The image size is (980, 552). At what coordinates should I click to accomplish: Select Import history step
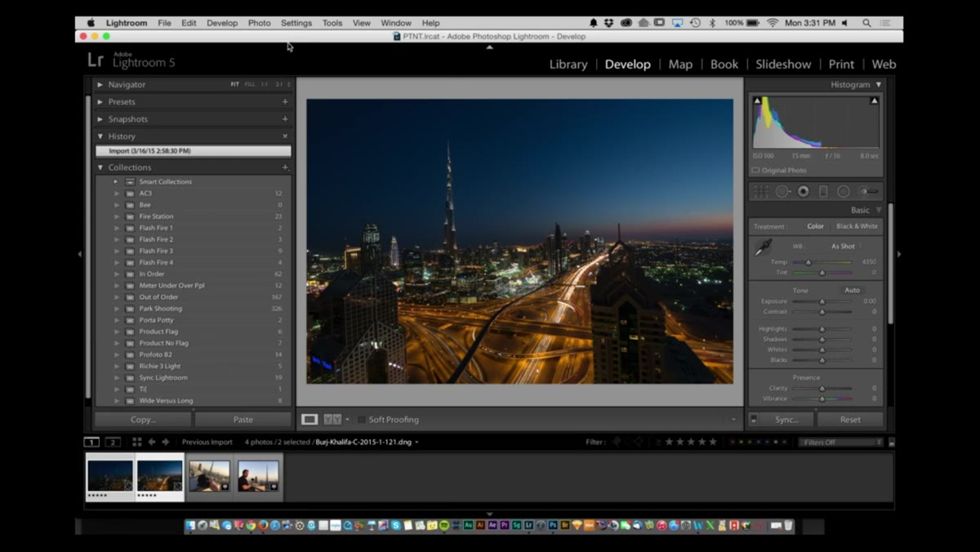(193, 151)
